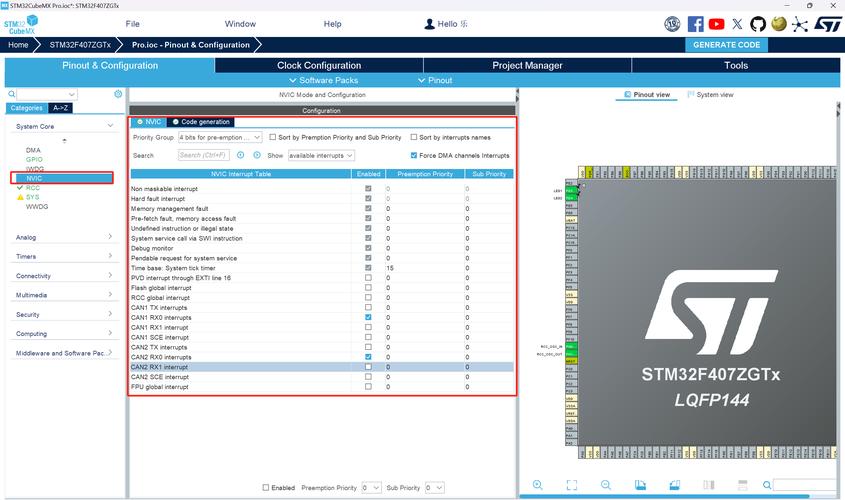
Task: Switch to Tools tab
Action: 736,65
